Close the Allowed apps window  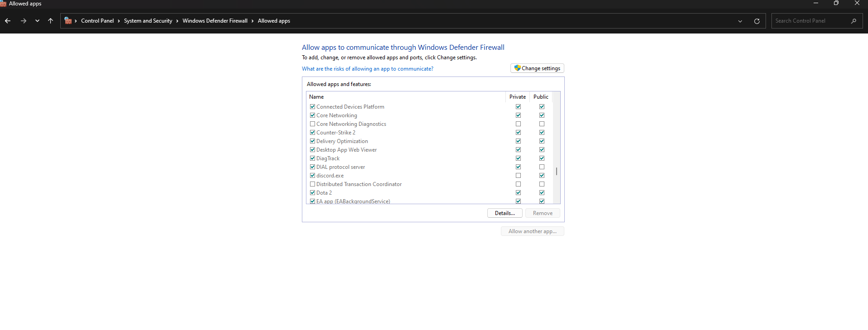(857, 3)
